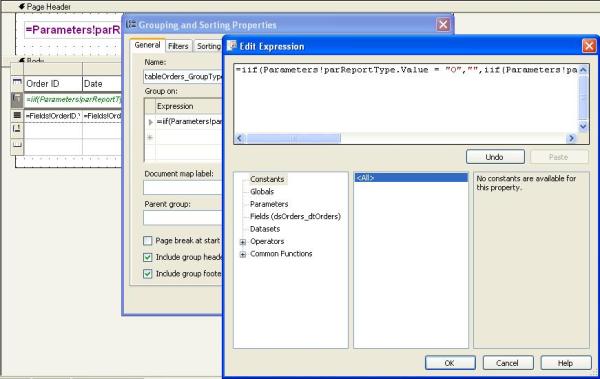
Task: Select Globals in the category tree
Action: pos(262,191)
